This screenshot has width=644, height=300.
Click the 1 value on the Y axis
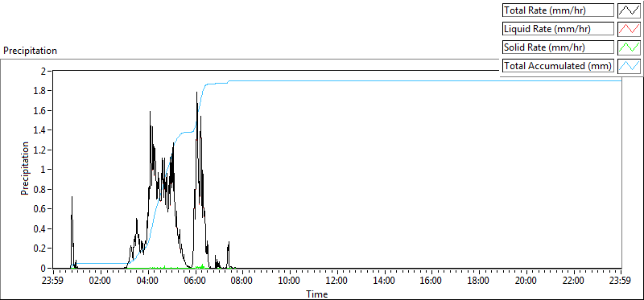point(44,170)
